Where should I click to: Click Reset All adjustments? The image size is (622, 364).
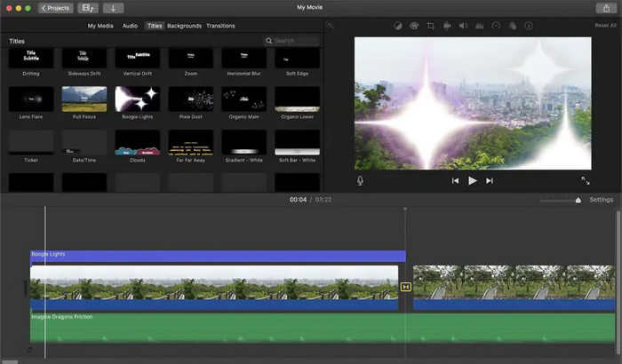click(605, 26)
